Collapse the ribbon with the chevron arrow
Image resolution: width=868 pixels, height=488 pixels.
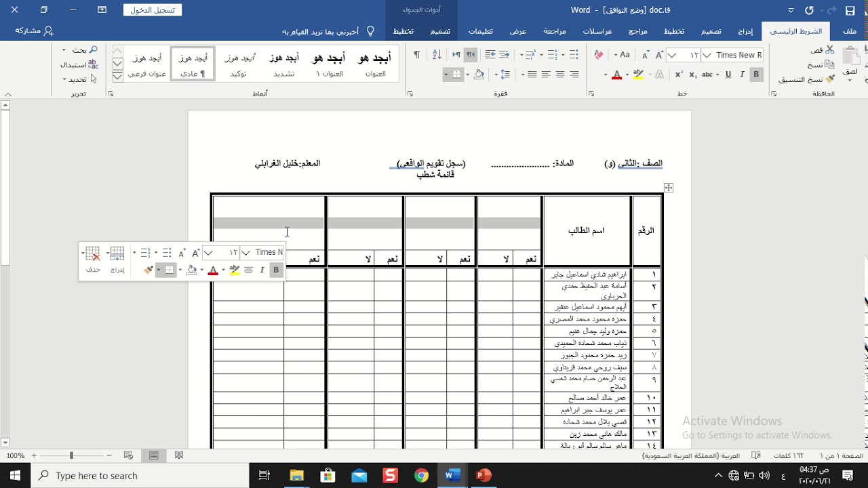coord(7,94)
